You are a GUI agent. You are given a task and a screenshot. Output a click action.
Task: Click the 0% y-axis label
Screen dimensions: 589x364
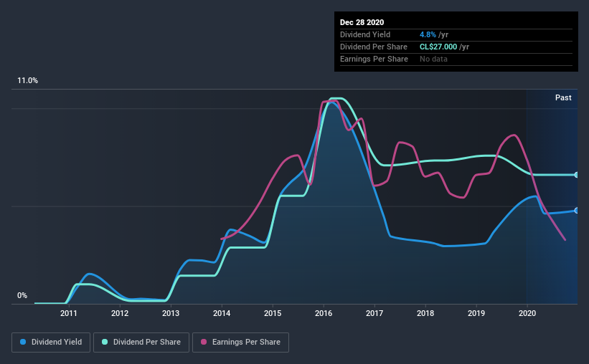[22, 296]
